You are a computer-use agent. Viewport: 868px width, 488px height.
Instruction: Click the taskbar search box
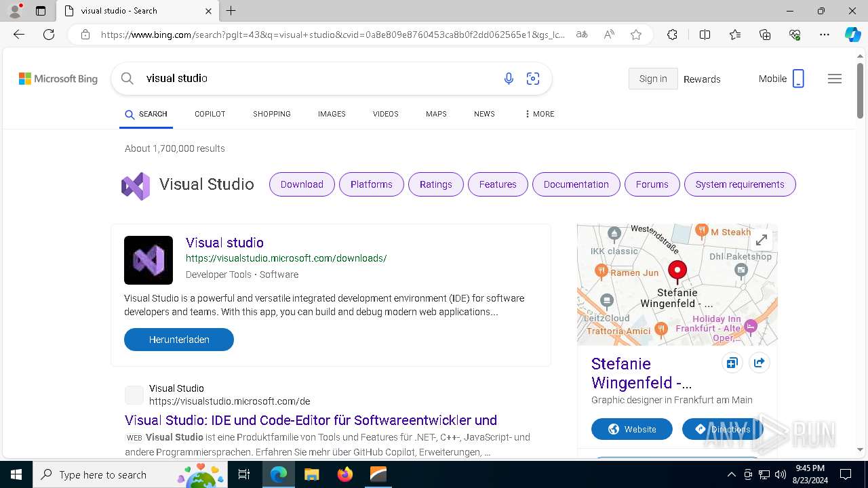click(130, 474)
